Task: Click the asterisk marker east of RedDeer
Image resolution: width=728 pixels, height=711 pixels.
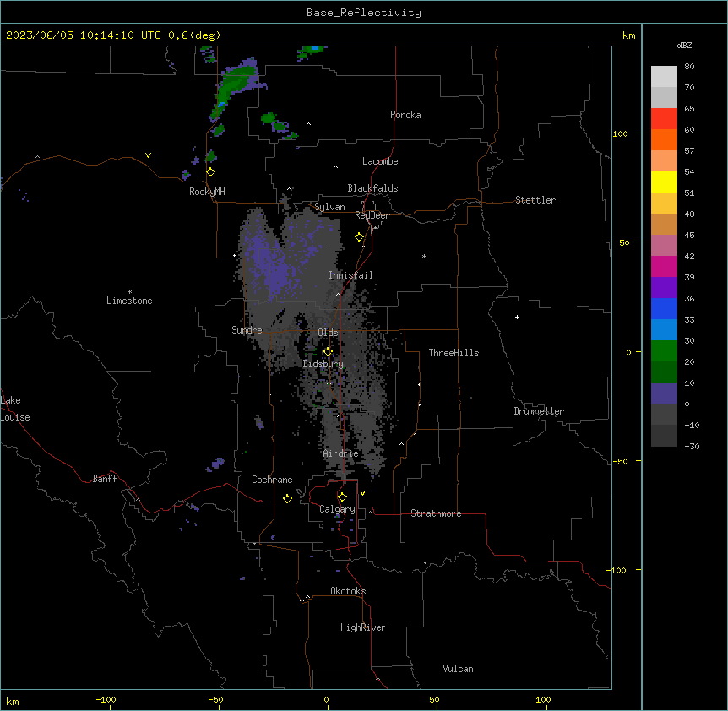Action: 424,257
